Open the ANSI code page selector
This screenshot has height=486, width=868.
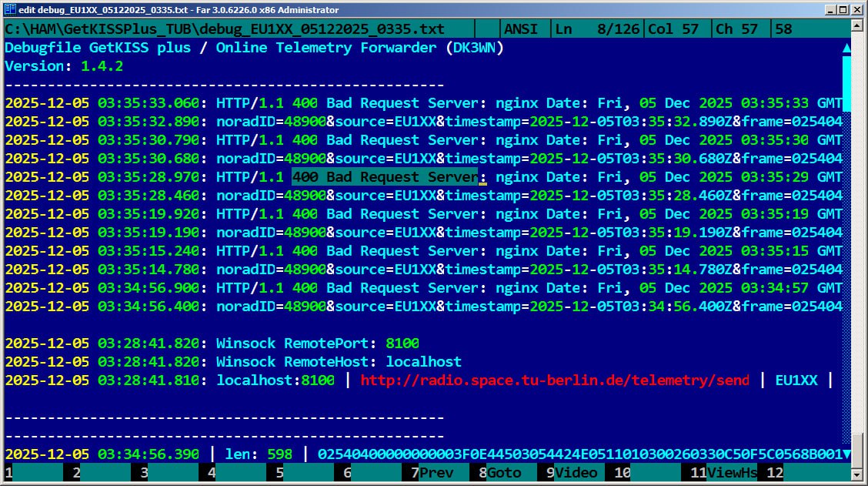click(522, 29)
